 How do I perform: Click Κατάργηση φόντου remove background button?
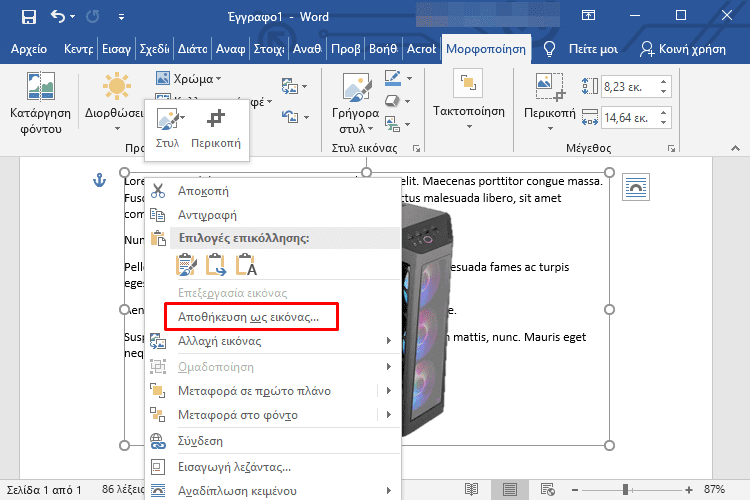click(x=41, y=102)
